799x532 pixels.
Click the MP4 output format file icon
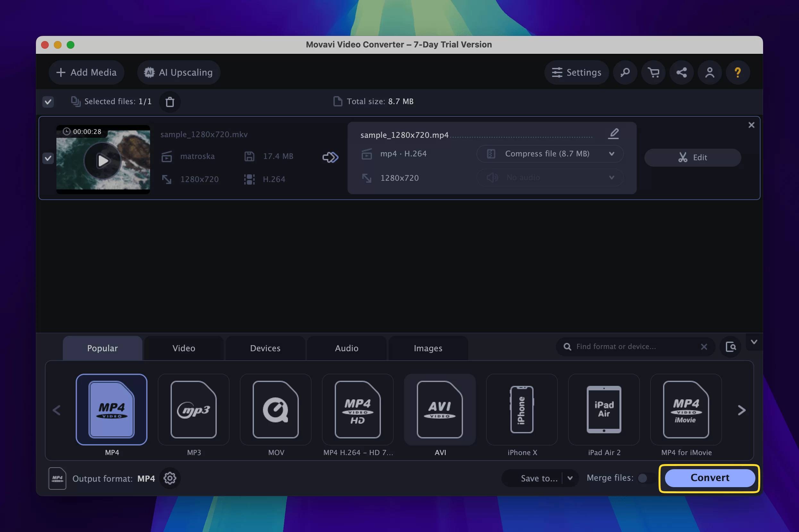(x=57, y=478)
